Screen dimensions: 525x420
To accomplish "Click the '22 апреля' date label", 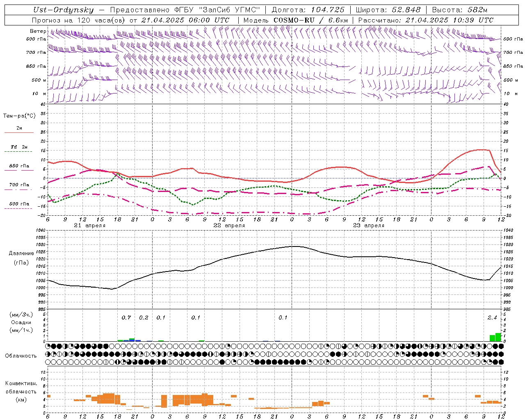I will pyautogui.click(x=229, y=226).
